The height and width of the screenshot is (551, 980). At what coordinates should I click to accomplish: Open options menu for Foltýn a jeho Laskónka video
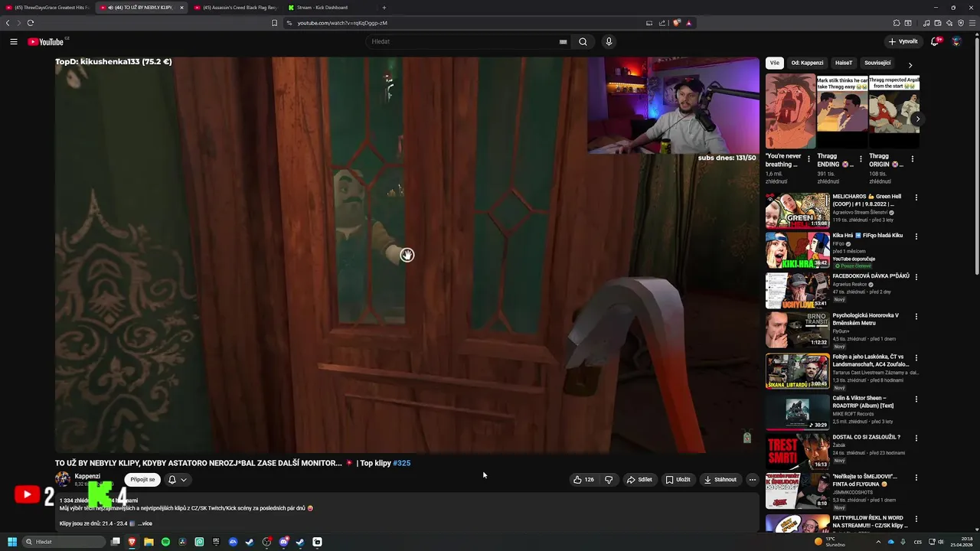point(916,357)
